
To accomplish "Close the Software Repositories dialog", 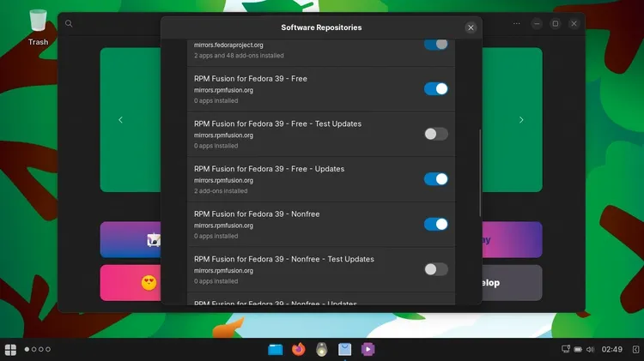I will [471, 27].
